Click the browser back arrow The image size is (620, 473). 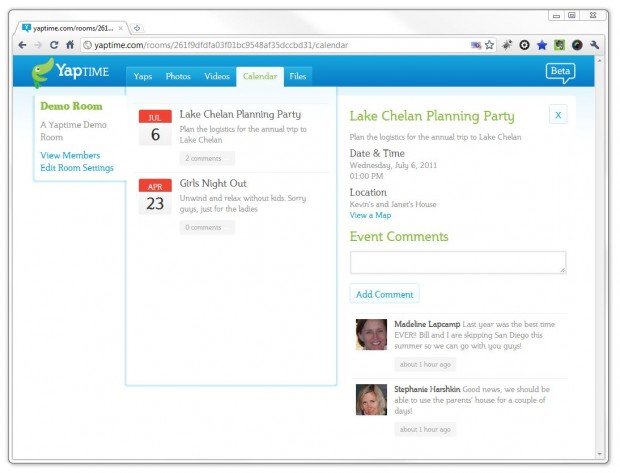point(23,45)
